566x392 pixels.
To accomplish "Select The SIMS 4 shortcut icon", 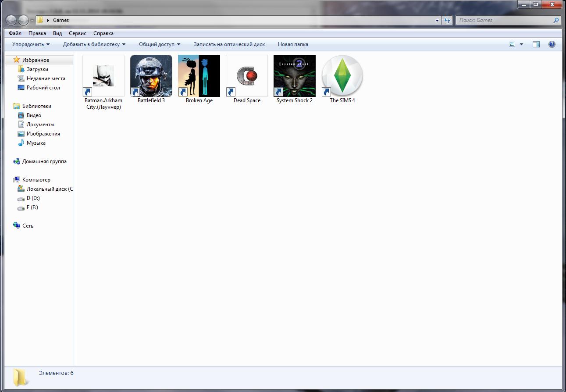I will [342, 75].
